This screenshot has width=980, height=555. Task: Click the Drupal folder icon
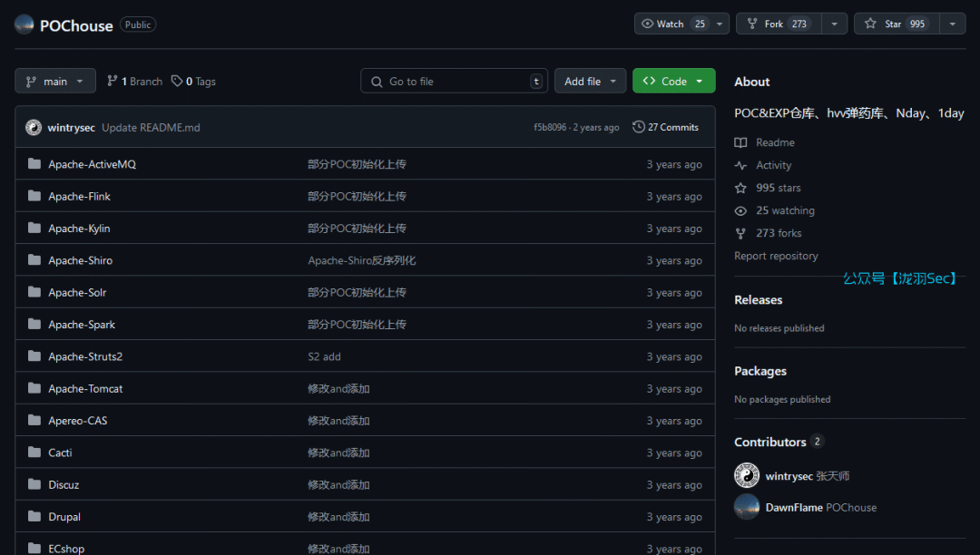click(x=34, y=516)
